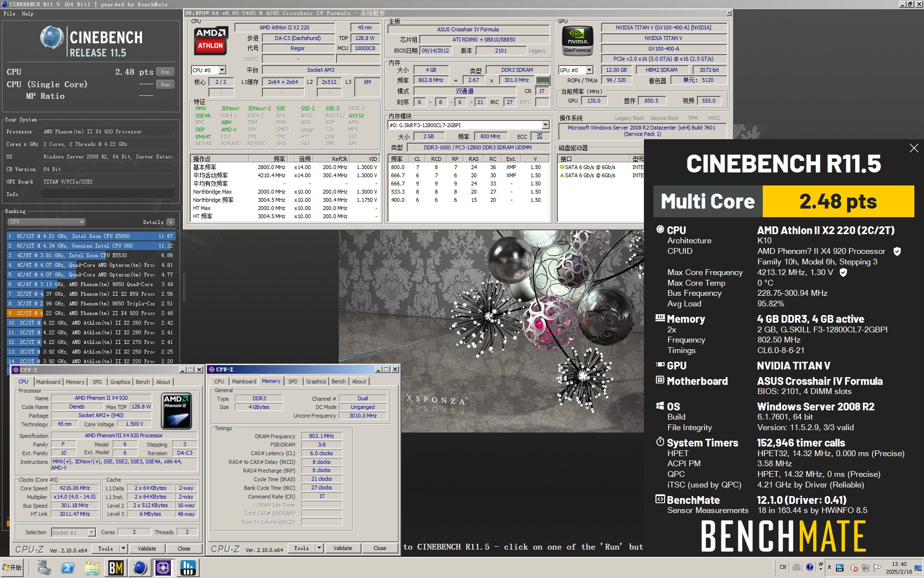Open the GPU #0 selector dropdown in HWiNFO
Screen dimensions: 924x578
pos(590,70)
